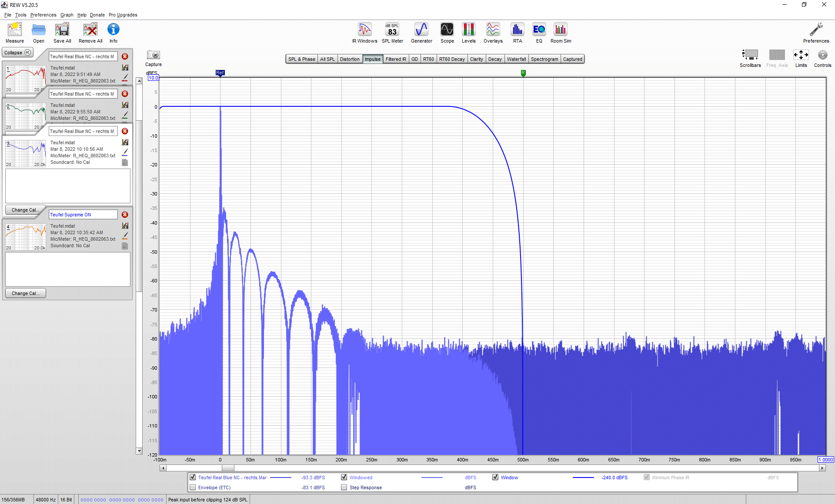Edit the Teufel Supreme ON name field

[83, 215]
